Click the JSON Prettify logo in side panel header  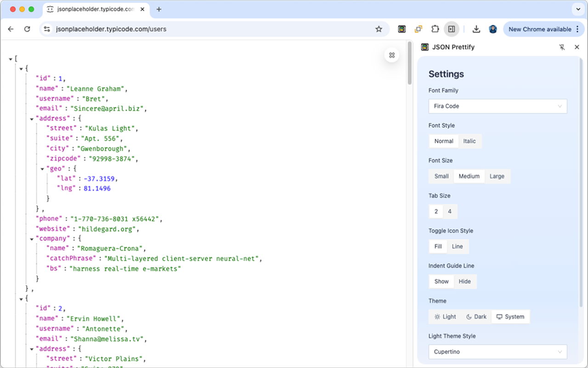pyautogui.click(x=425, y=47)
